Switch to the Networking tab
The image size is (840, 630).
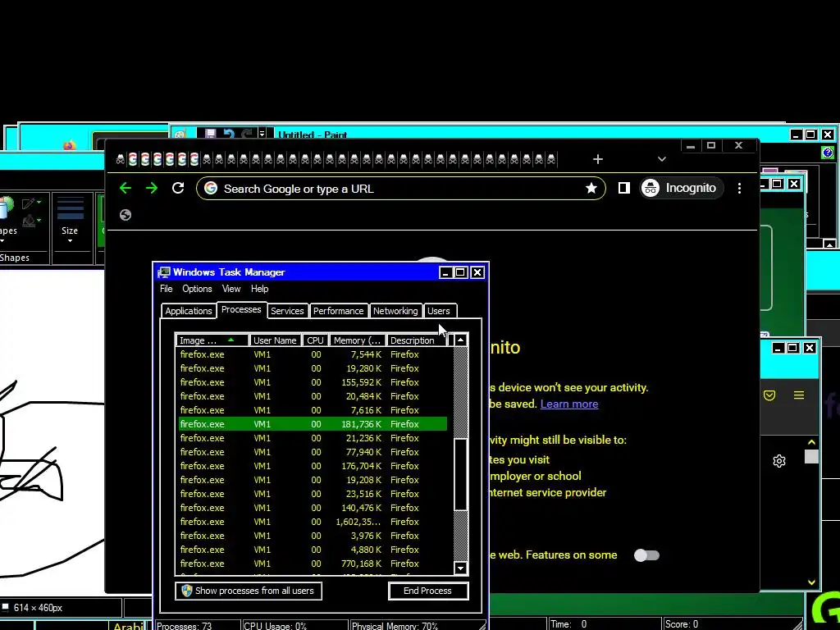click(x=395, y=311)
